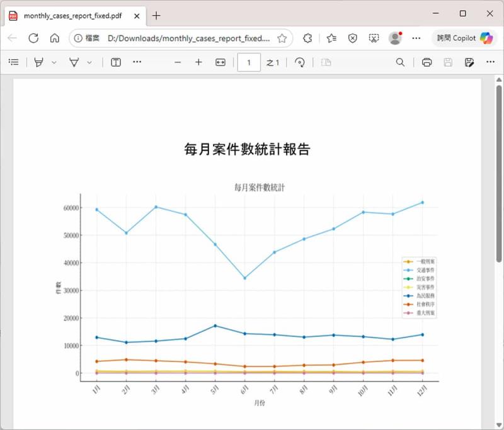Toggle the Add text tool
The height and width of the screenshot is (430, 504).
(x=116, y=62)
